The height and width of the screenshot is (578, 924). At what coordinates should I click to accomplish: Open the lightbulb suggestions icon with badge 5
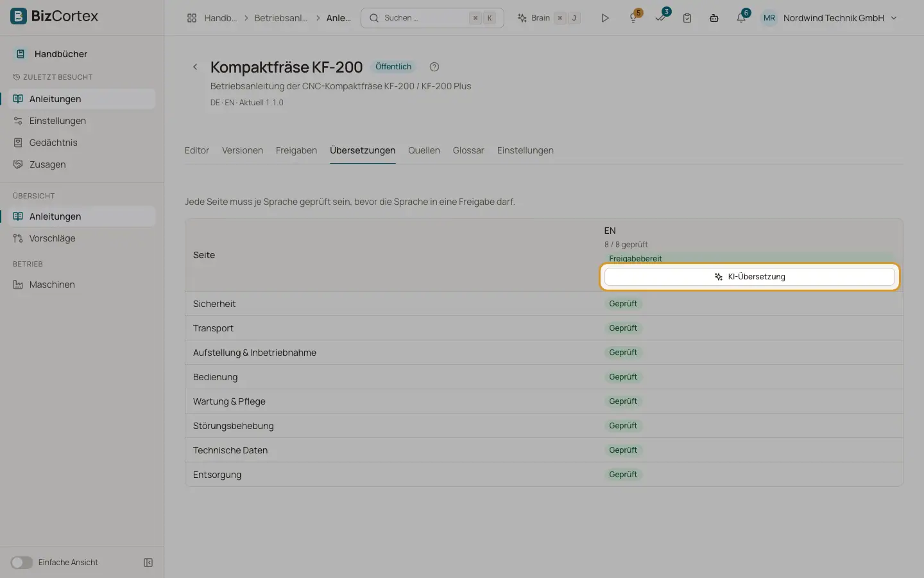click(x=633, y=18)
